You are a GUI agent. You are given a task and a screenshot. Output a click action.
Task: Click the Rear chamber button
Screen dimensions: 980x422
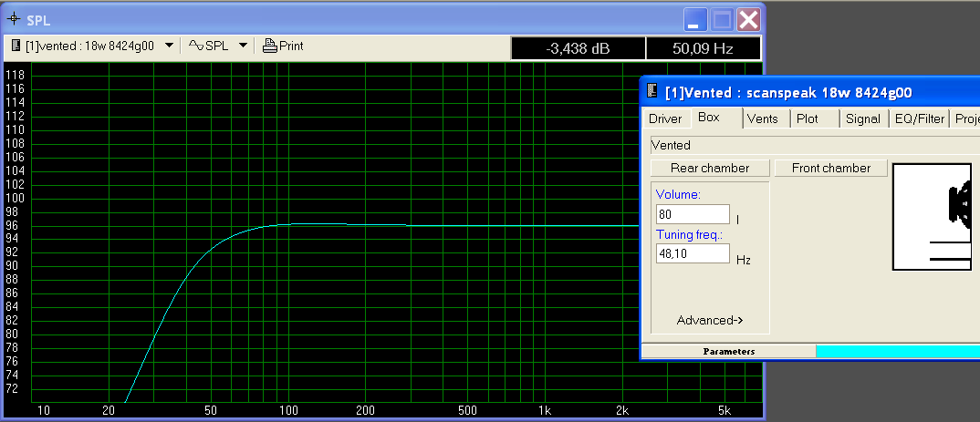(x=710, y=168)
